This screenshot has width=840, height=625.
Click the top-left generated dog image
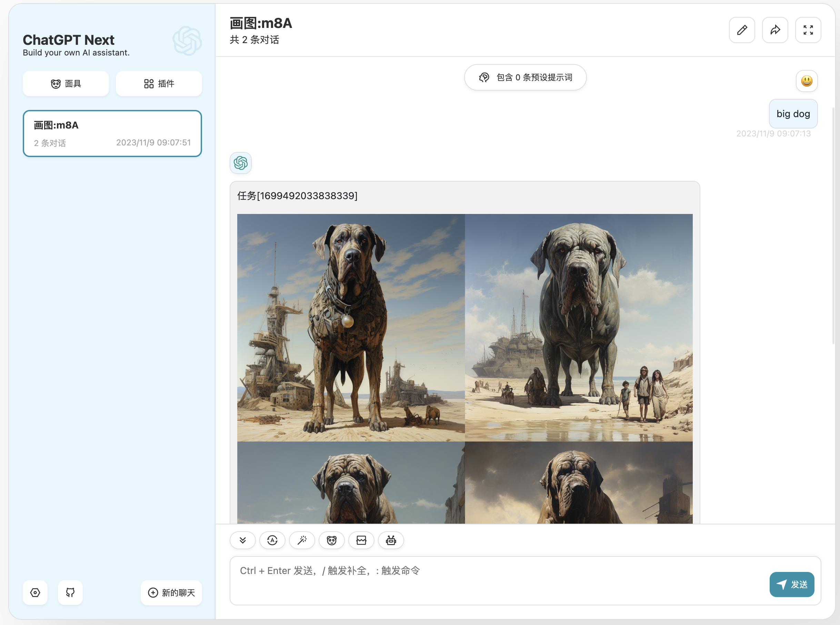[x=351, y=328]
